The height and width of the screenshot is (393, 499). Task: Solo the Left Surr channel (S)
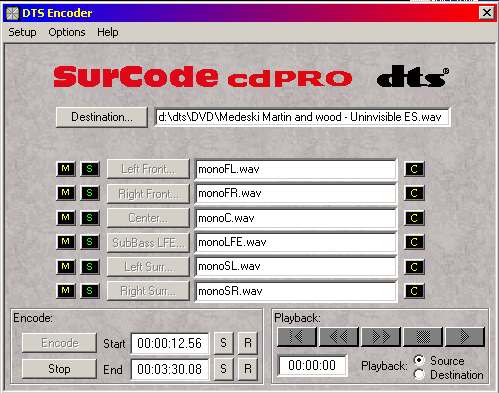(x=90, y=267)
